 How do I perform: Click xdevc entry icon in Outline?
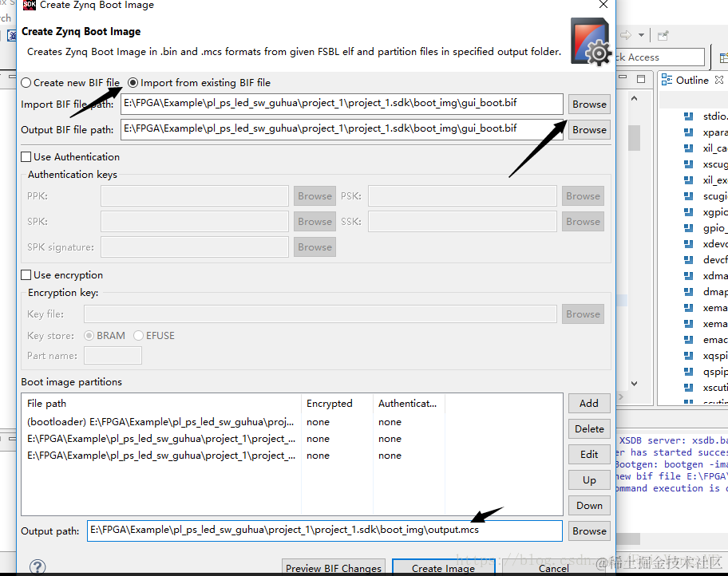coord(689,243)
